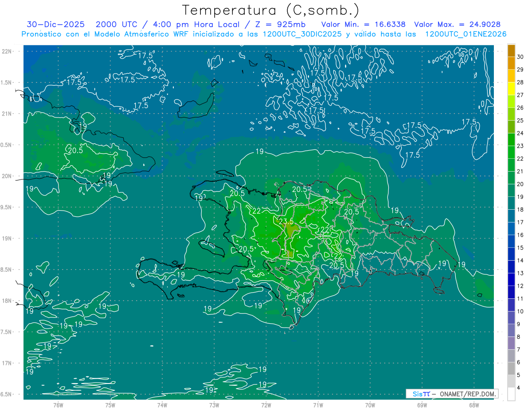
Task: Click the colorbar scale label 23
Action: click(520, 146)
